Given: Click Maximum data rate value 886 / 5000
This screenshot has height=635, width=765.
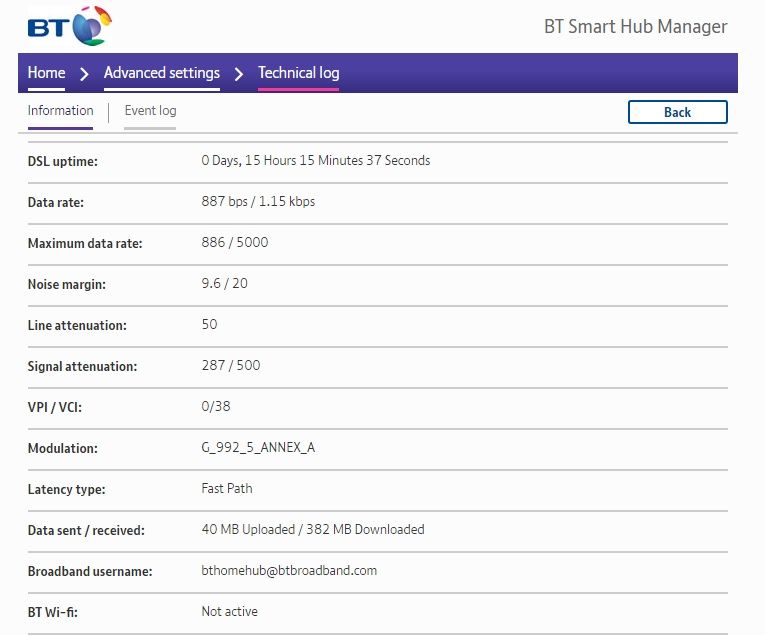Looking at the screenshot, I should click(235, 242).
